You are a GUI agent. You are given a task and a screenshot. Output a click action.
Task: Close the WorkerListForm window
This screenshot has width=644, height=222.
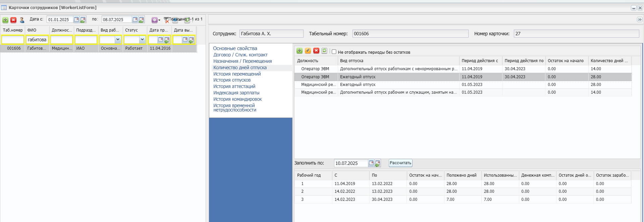tap(640, 8)
